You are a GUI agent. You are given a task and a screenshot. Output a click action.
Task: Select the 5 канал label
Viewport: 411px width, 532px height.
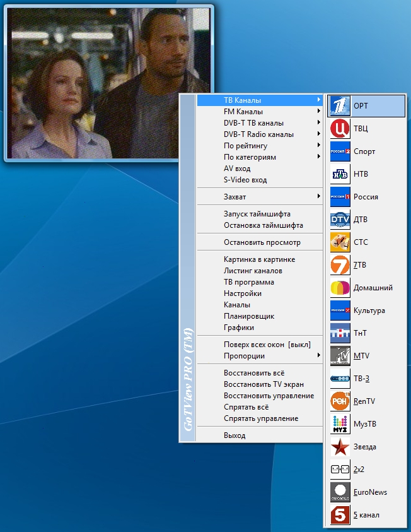[366, 515]
